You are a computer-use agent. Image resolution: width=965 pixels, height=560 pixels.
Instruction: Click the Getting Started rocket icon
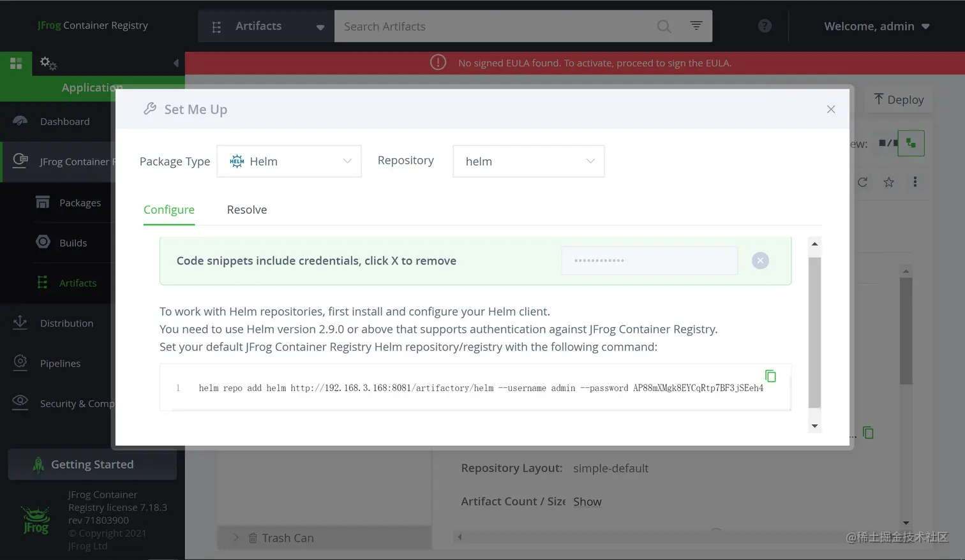[x=38, y=465]
